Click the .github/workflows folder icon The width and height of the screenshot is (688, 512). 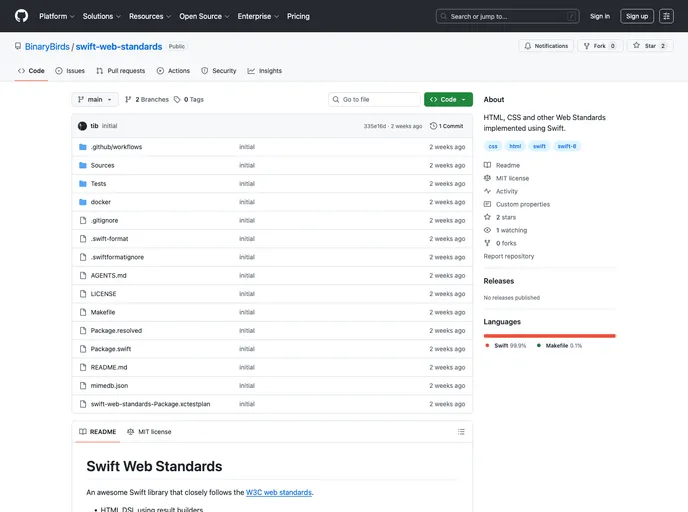[82, 147]
